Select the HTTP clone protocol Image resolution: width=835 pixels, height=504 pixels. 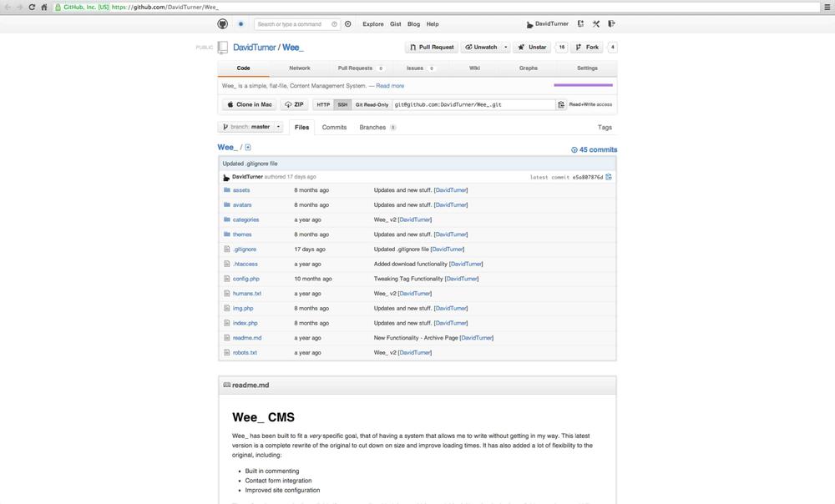[323, 105]
